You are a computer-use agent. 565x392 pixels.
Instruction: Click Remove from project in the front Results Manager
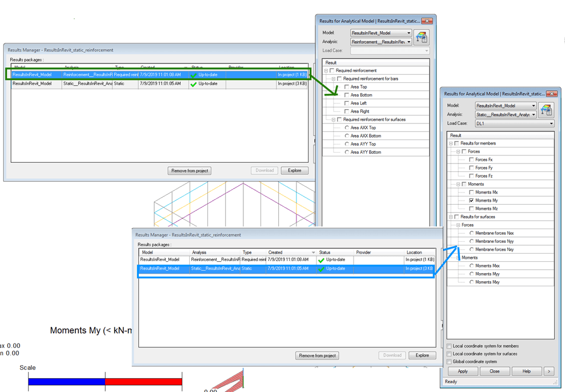tap(317, 355)
